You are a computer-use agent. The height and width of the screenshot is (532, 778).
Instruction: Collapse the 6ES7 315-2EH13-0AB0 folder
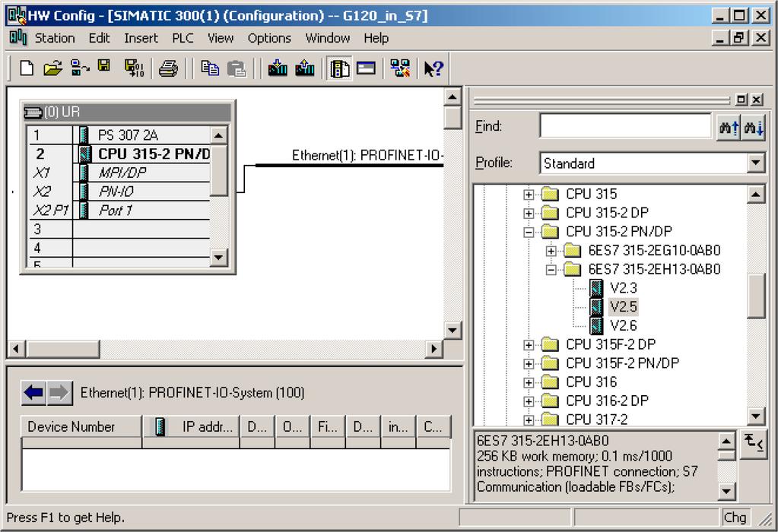tap(551, 270)
